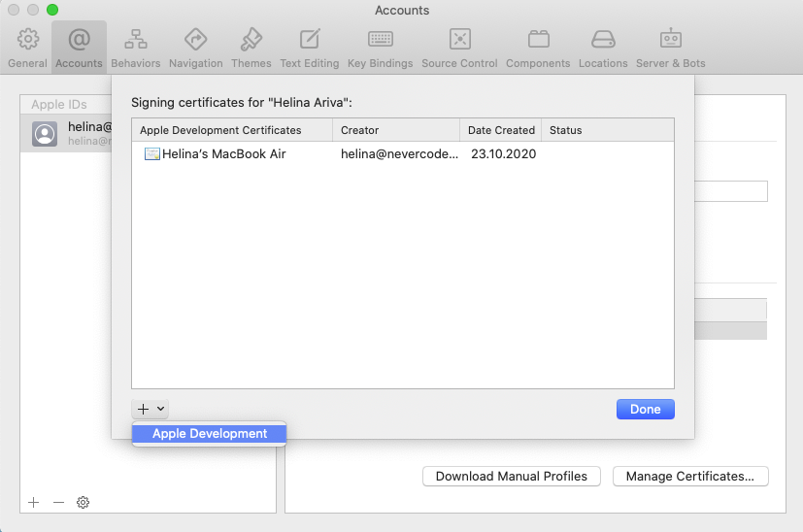Click the green window zoom button
The image size is (803, 532).
(x=52, y=10)
